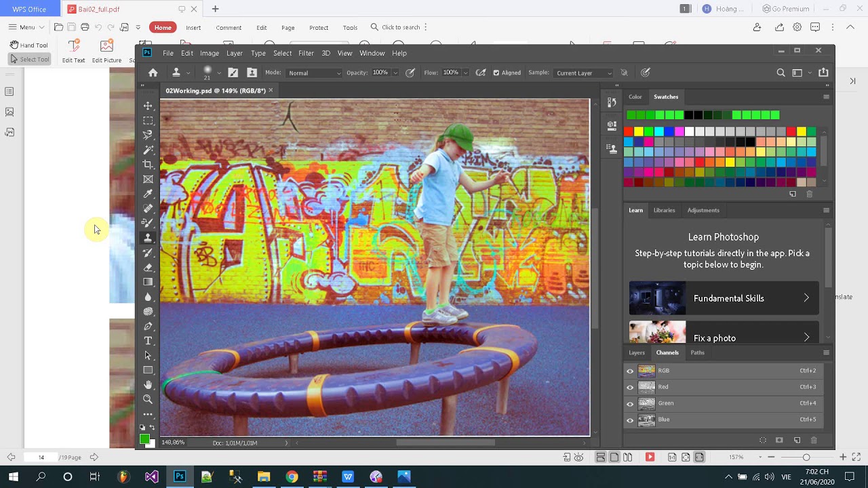Switch to the Layers tab
The height and width of the screenshot is (488, 868).
point(637,352)
